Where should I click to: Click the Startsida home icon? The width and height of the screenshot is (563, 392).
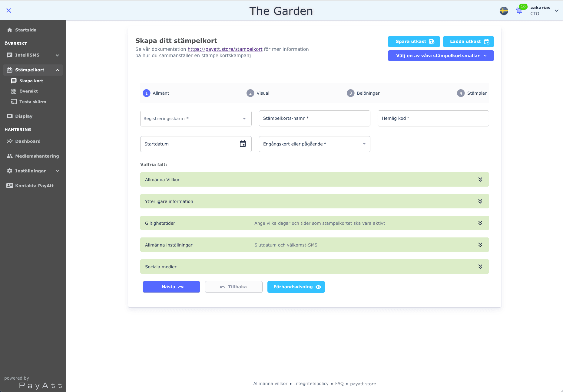(x=10, y=30)
